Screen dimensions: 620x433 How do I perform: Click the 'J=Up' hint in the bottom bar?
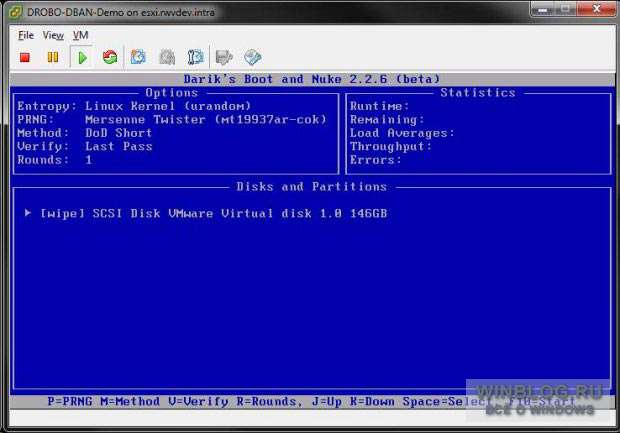click(x=327, y=402)
